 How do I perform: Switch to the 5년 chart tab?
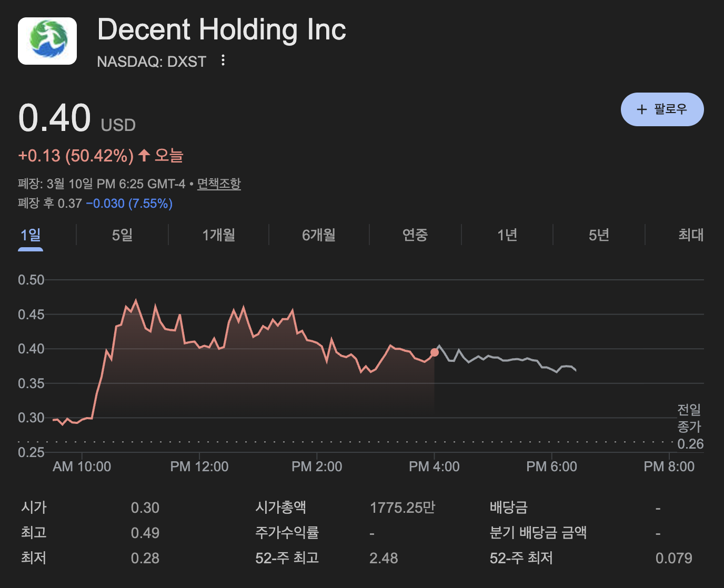click(599, 235)
